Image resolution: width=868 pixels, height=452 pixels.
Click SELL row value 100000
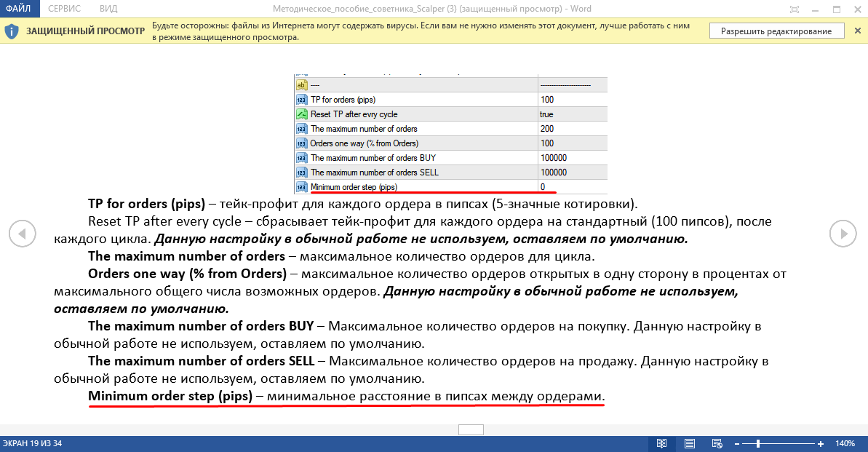[x=554, y=173]
